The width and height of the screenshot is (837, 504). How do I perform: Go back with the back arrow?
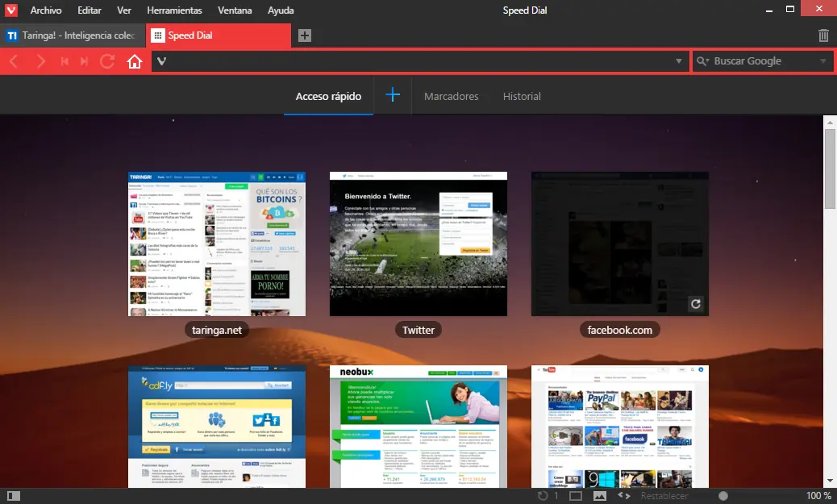[x=15, y=61]
